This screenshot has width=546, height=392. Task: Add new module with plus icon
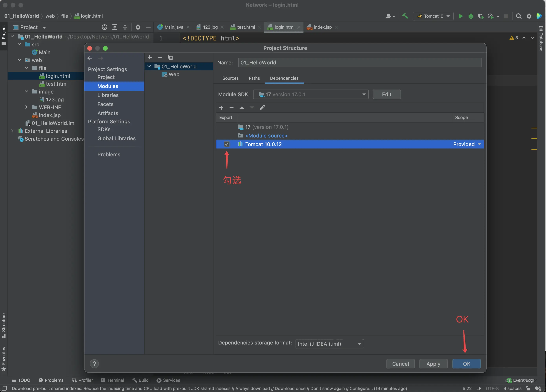click(150, 57)
